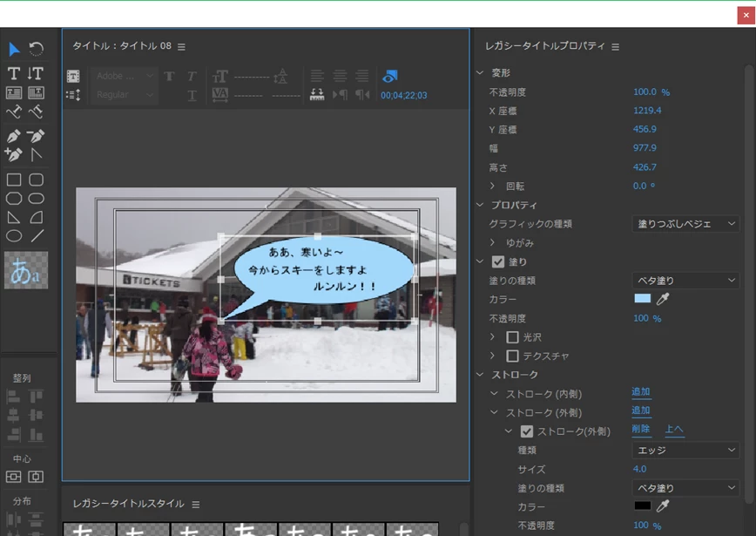Collapse the ストローク section
Viewport: 756px width, 536px height.
(x=480, y=375)
